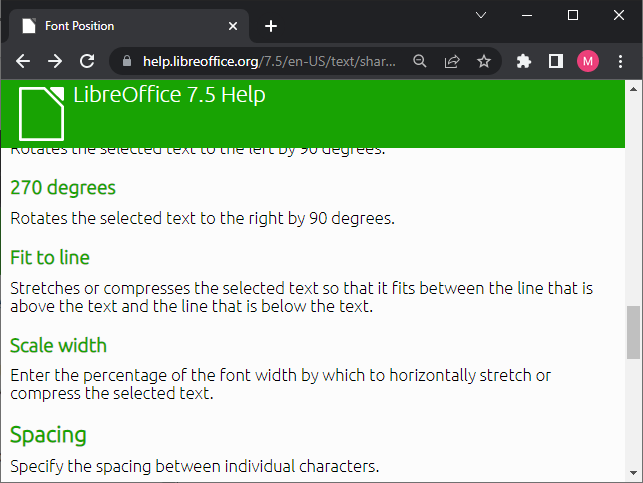Maximize the browser window
Screen dimensions: 643x483
pyautogui.click(x=573, y=16)
